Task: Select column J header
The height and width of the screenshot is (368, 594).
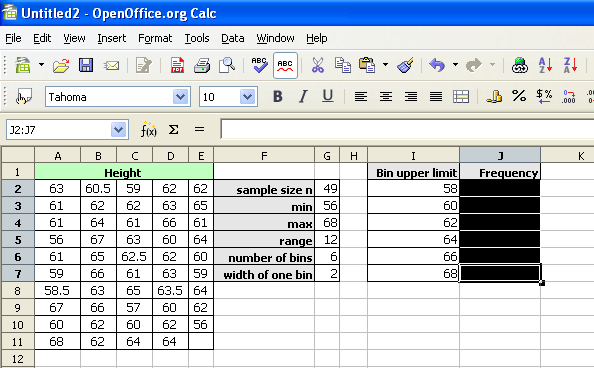Action: point(500,155)
